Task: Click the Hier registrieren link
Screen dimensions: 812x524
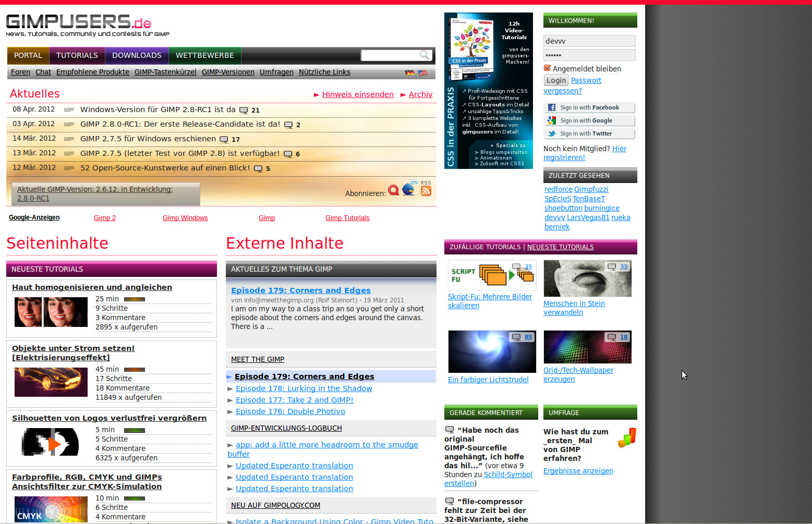Action: pos(585,153)
